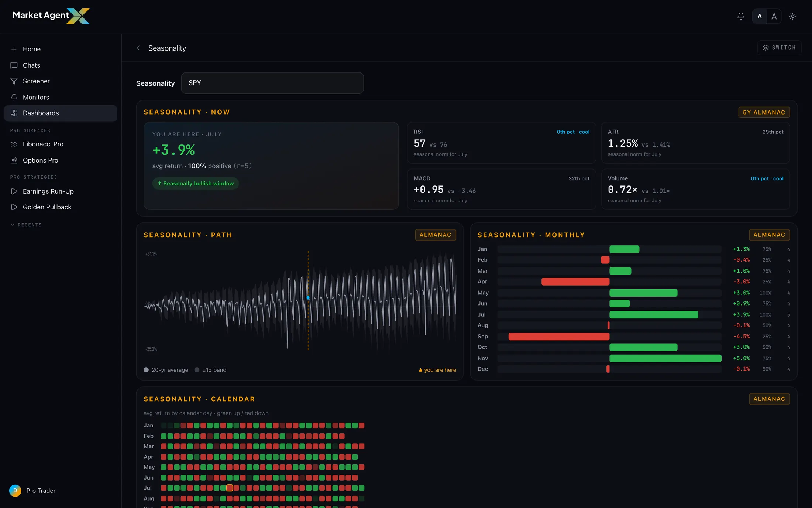Open Monitors bell icon in sidebar

(14, 97)
